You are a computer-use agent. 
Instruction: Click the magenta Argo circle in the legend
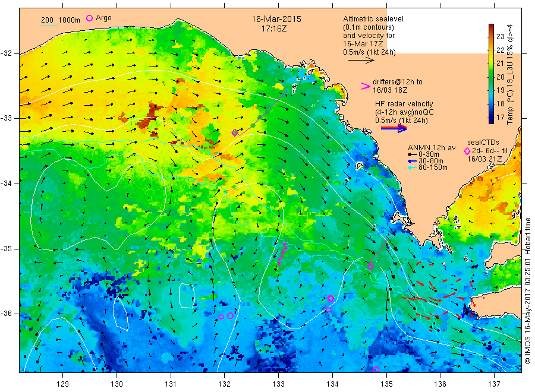89,18
